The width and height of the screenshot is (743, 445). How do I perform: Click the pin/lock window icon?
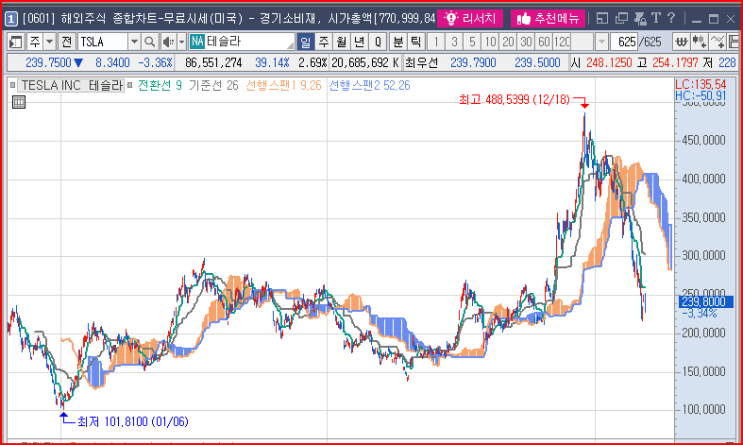click(x=640, y=18)
